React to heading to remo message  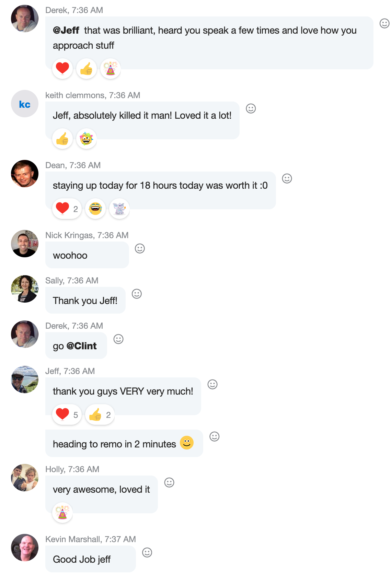pos(215,436)
